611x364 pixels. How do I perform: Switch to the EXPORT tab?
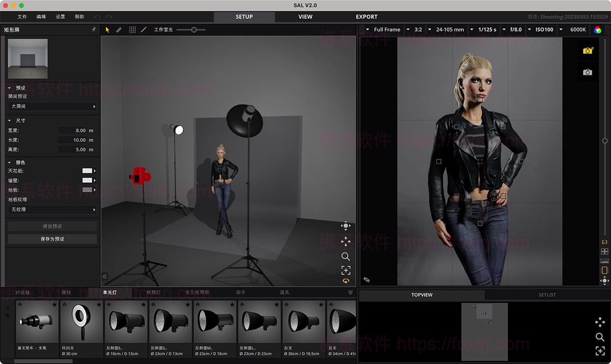[367, 17]
